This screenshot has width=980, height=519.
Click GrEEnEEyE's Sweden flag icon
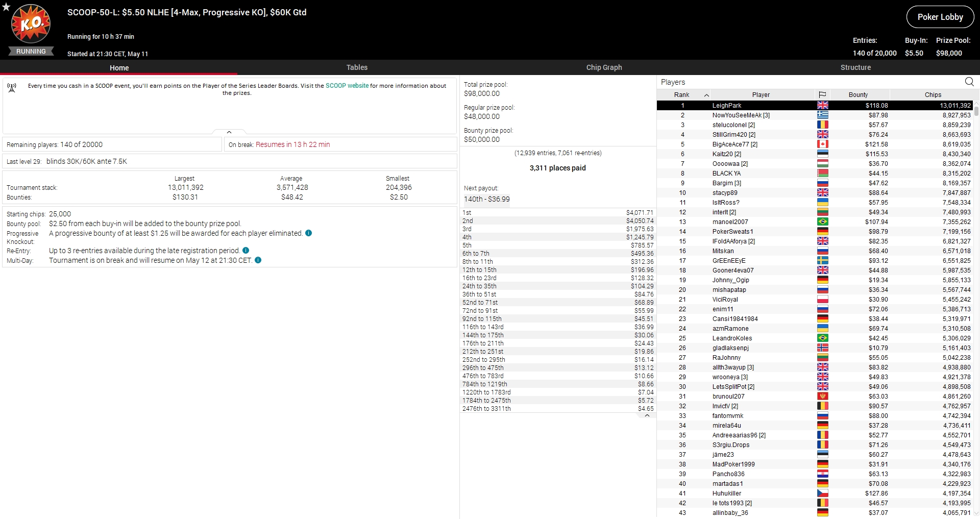click(x=822, y=261)
